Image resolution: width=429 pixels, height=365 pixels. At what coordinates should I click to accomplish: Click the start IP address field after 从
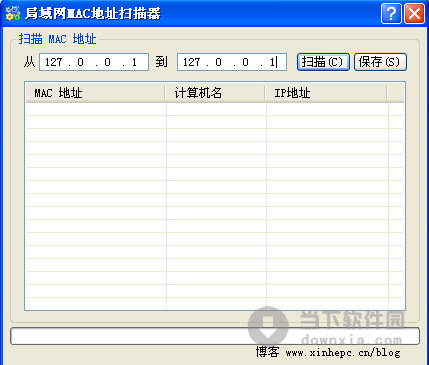point(94,62)
